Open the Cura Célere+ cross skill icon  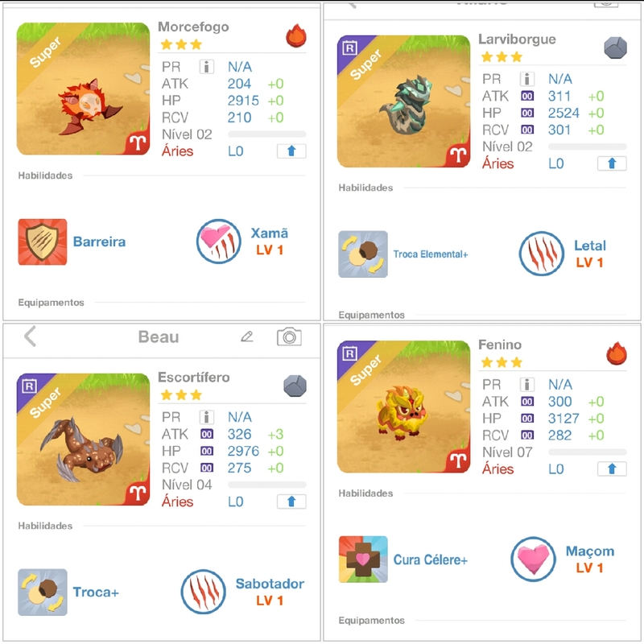pyautogui.click(x=363, y=559)
